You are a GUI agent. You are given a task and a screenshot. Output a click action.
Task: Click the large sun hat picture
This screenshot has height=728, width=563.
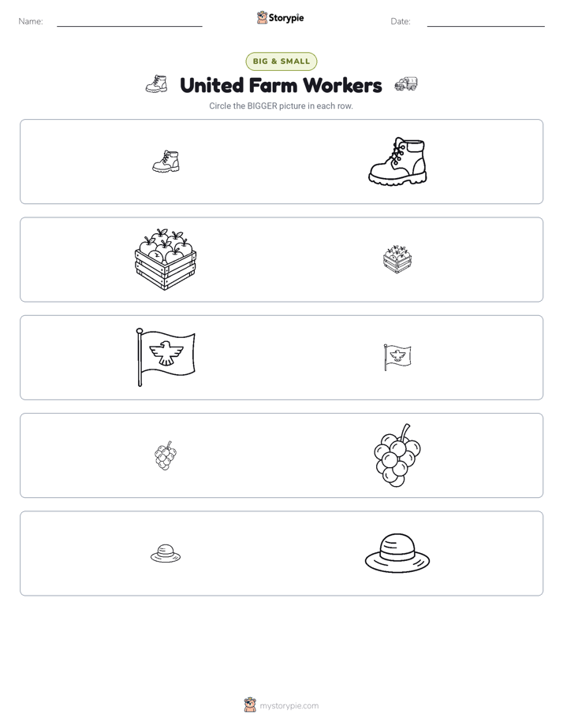(x=397, y=553)
